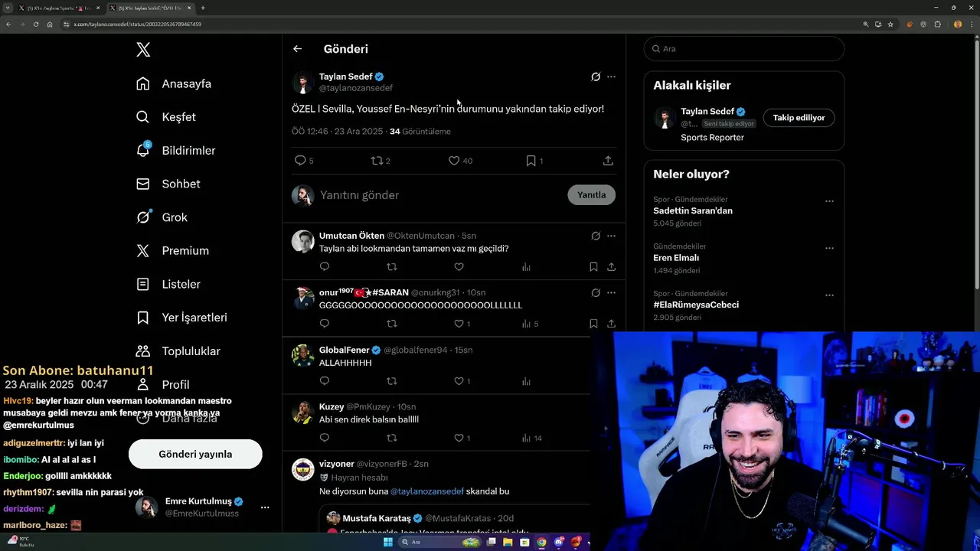
Task: Bookmark onur's reply
Action: pos(593,324)
